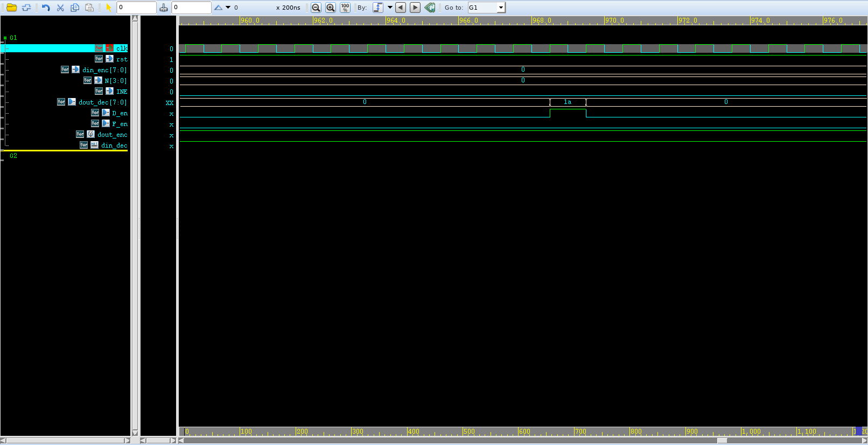Click the search backward arrow button
The width and height of the screenshot is (868, 445).
pos(401,8)
